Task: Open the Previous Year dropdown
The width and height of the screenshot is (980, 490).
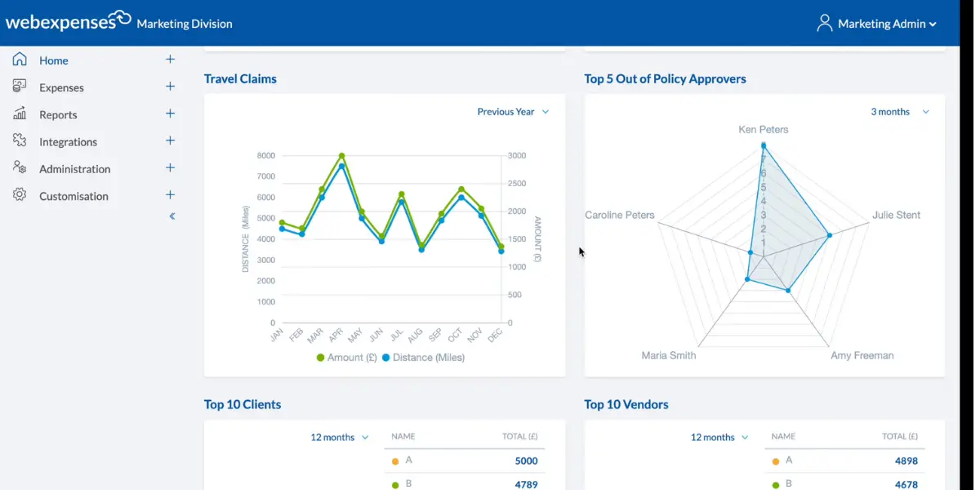Action: 513,112
